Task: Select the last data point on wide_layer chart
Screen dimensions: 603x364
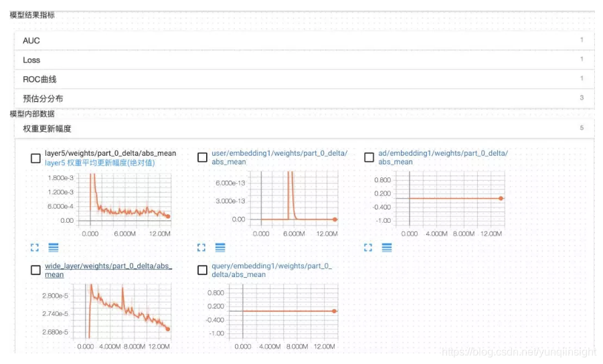Action: (x=168, y=329)
